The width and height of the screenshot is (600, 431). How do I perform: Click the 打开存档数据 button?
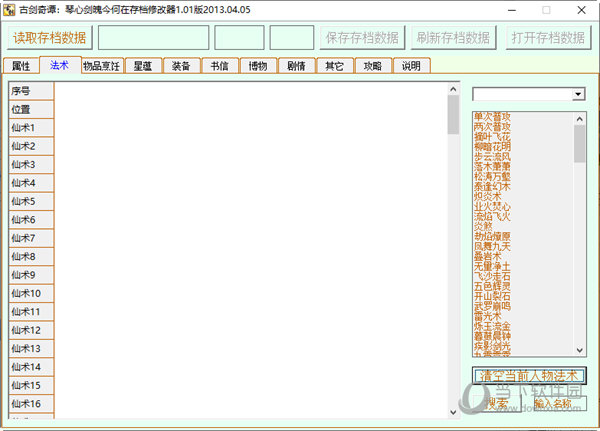[548, 38]
